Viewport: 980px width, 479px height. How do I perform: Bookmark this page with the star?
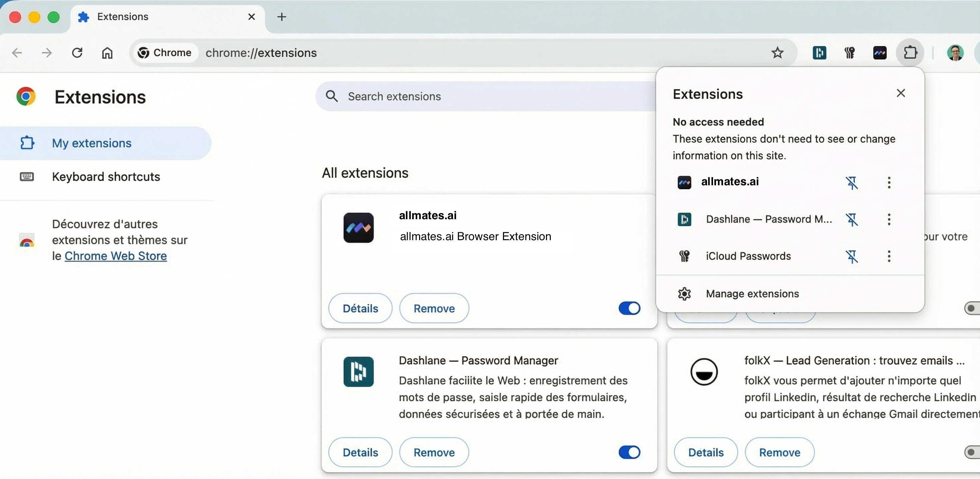coord(777,53)
